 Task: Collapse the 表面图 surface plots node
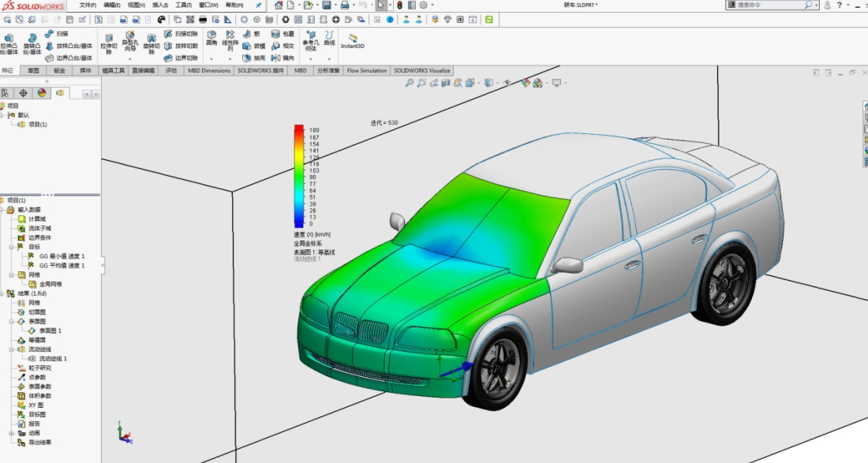[11, 321]
